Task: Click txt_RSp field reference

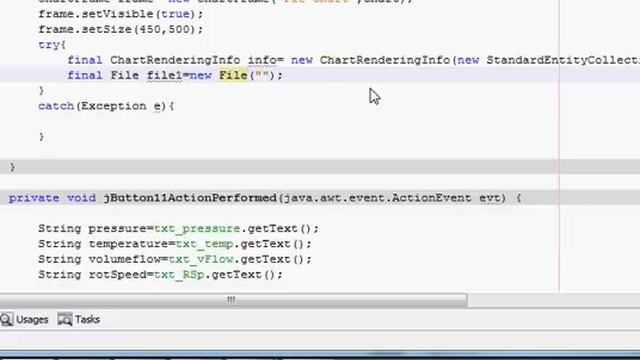Action: click(179, 275)
